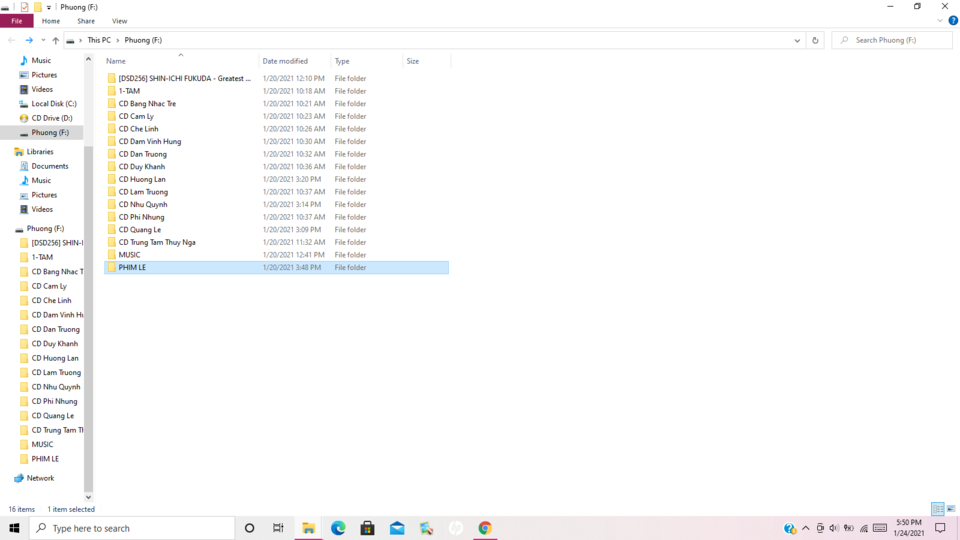Open Task View on the taskbar
This screenshot has height=540, width=960.
click(278, 528)
